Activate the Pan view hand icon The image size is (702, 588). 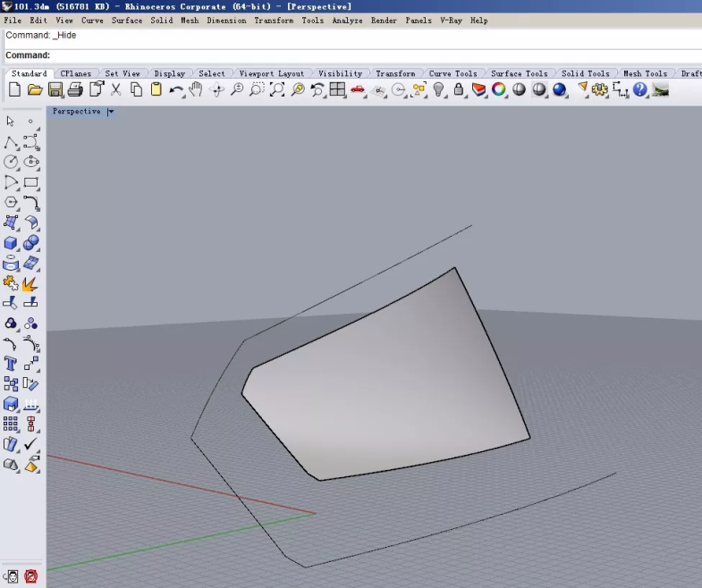pos(196,89)
